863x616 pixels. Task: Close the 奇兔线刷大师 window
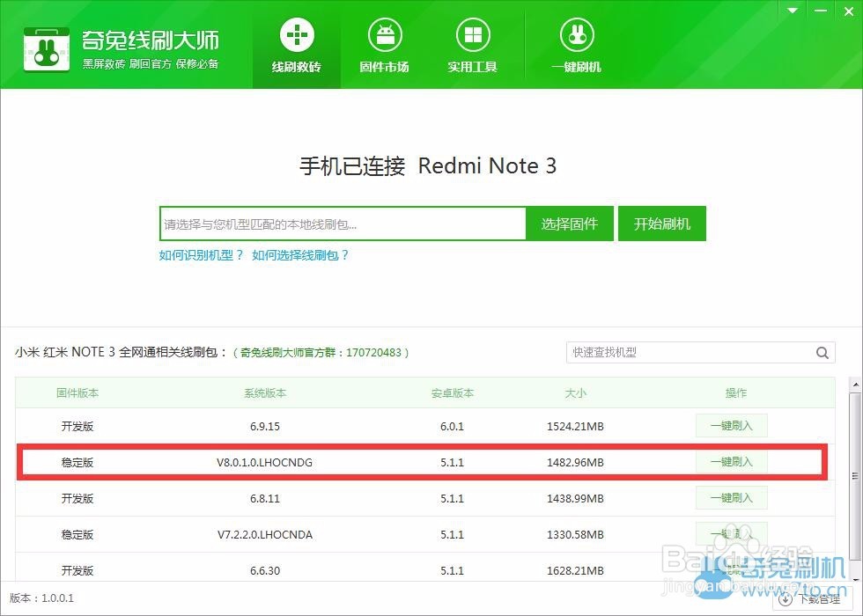pos(849,11)
